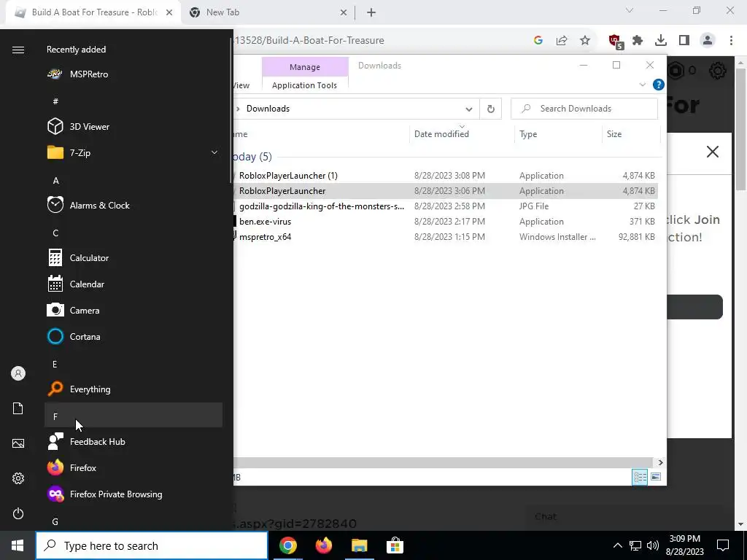
Task: Bookmark this page with star icon
Action: 585,41
